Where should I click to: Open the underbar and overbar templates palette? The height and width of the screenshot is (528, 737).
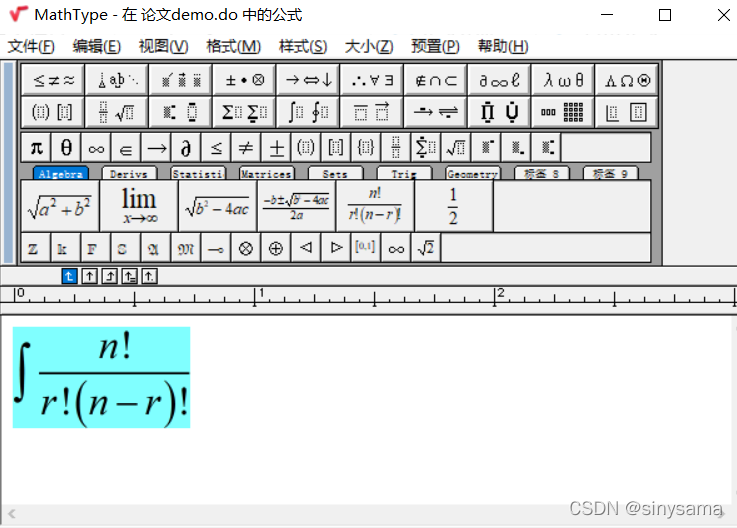pos(372,112)
